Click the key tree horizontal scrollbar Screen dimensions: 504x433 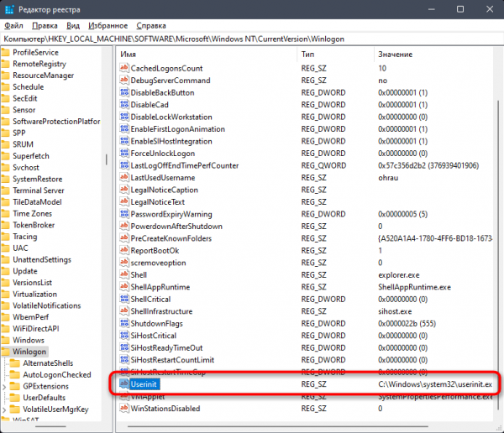50,426
